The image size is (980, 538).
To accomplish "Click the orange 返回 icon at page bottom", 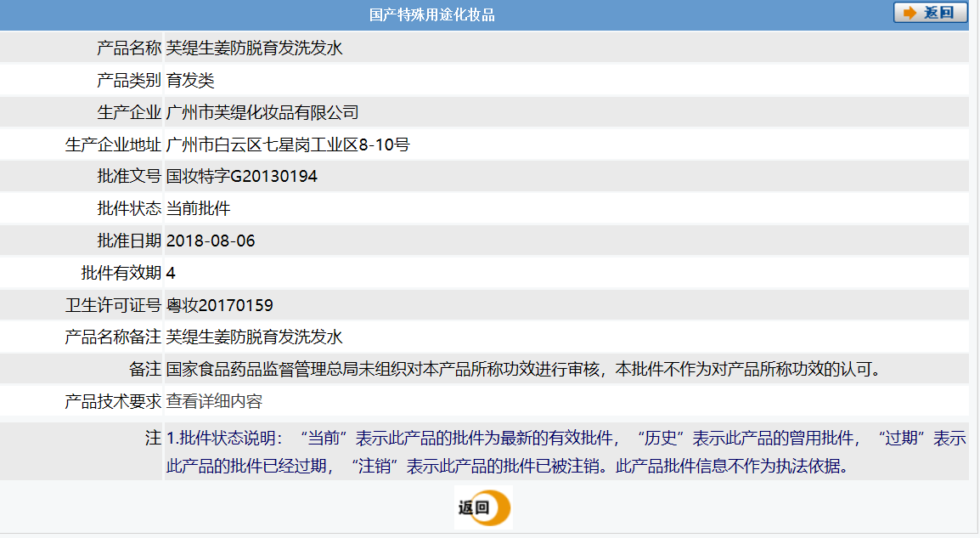I will 483,507.
